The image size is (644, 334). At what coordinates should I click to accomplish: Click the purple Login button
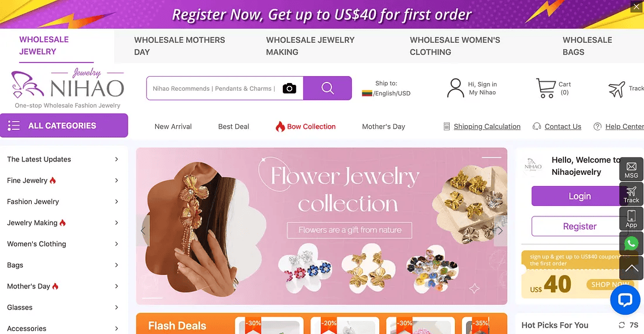(x=580, y=196)
